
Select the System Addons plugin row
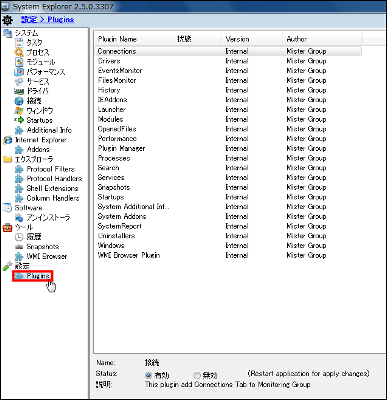(x=228, y=216)
